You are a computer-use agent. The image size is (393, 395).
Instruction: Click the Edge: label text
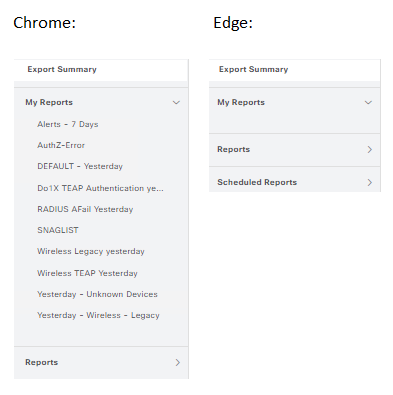(233, 23)
